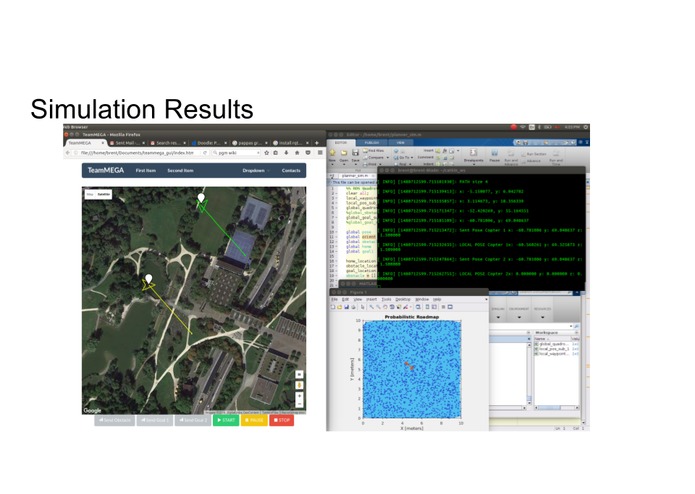Select the install rpi Firefox tab

coord(290,143)
